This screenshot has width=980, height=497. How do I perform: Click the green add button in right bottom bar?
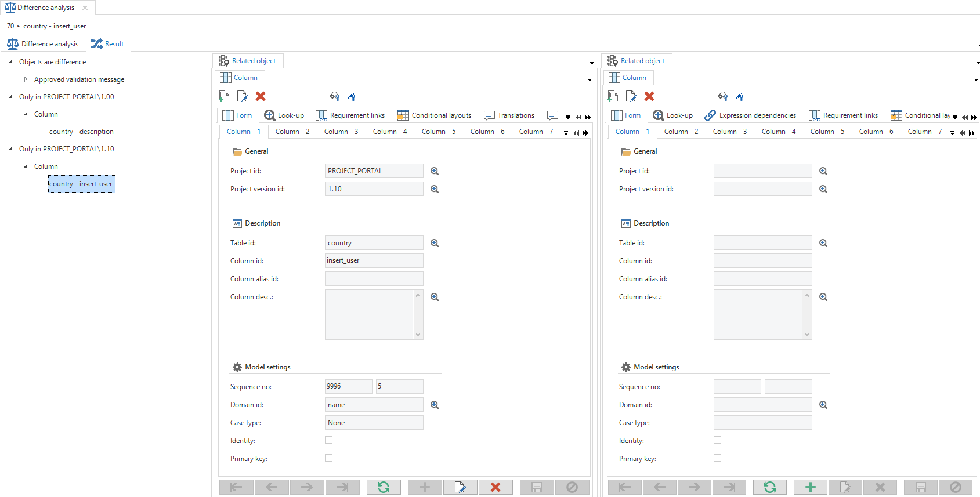tap(810, 487)
